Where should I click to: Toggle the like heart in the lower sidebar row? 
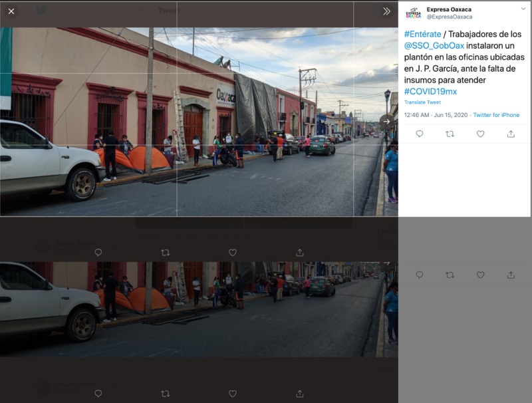(480, 275)
